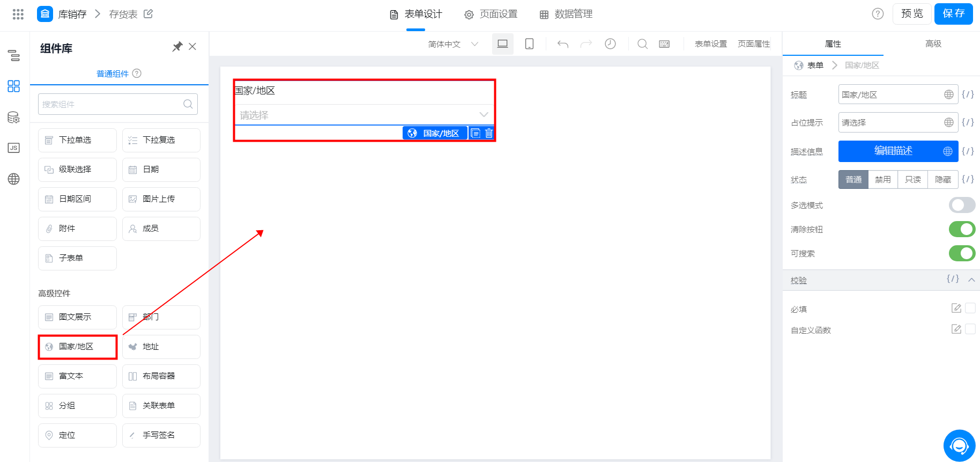Click the 库销存 app logo icon
This screenshot has width=980, height=462.
pyautogui.click(x=45, y=14)
